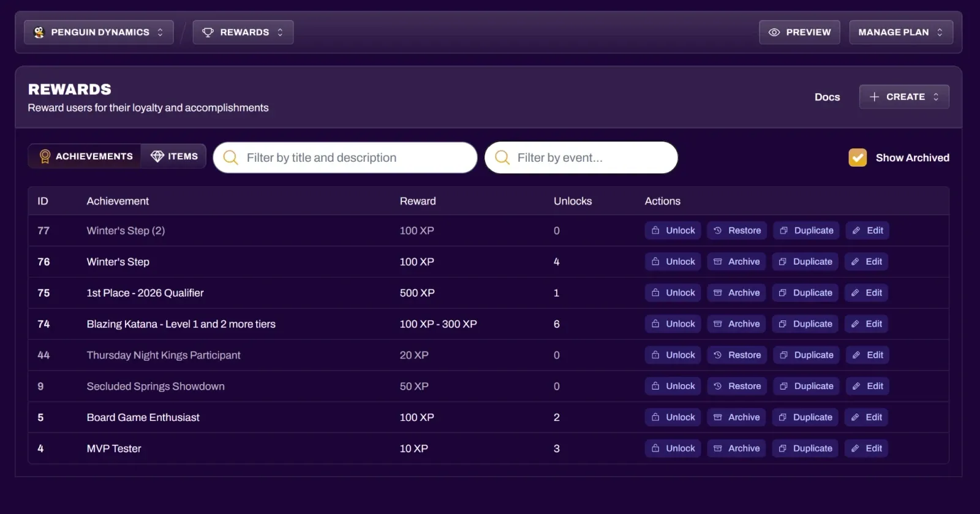Click restore icon for Secluded Springs Showdown
This screenshot has height=514, width=980.
[718, 386]
